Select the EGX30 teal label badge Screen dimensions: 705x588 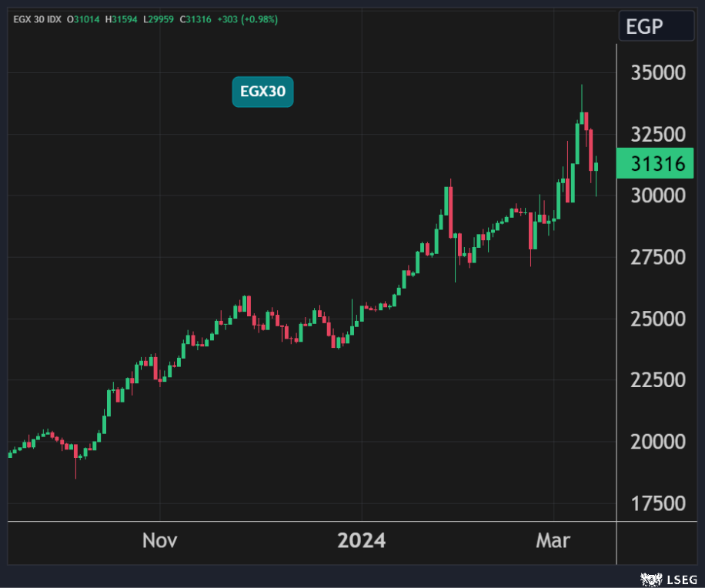(x=262, y=92)
